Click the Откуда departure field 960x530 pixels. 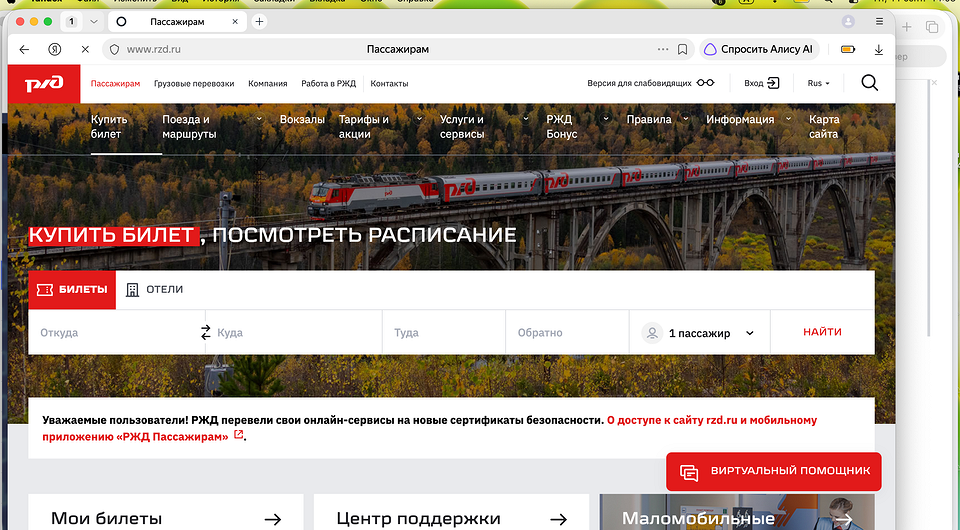tap(114, 332)
